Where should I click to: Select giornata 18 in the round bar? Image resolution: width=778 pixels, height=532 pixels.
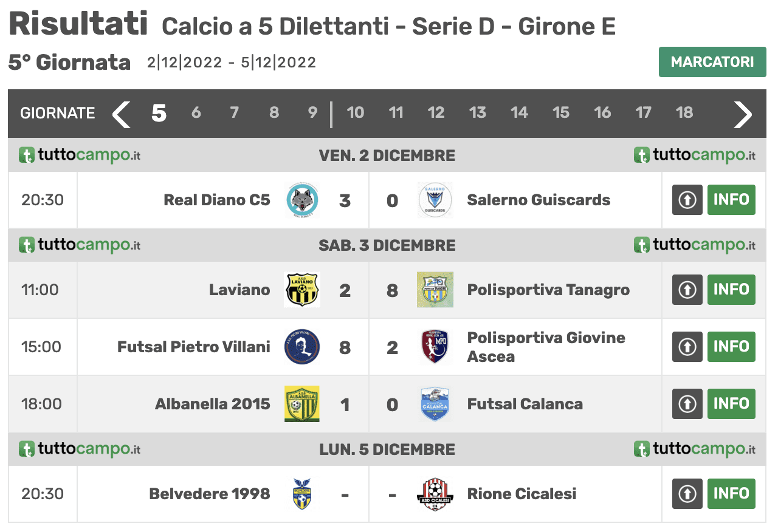[684, 112]
